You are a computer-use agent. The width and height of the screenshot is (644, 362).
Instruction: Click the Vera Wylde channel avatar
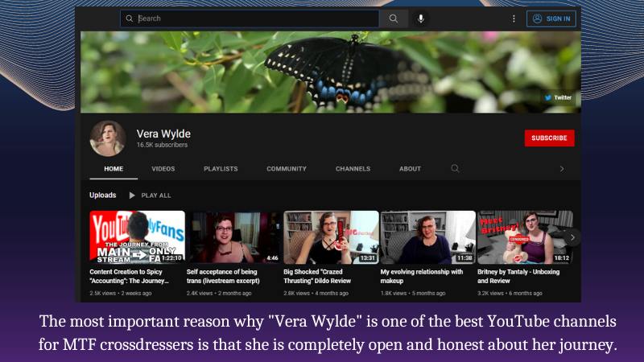107,138
